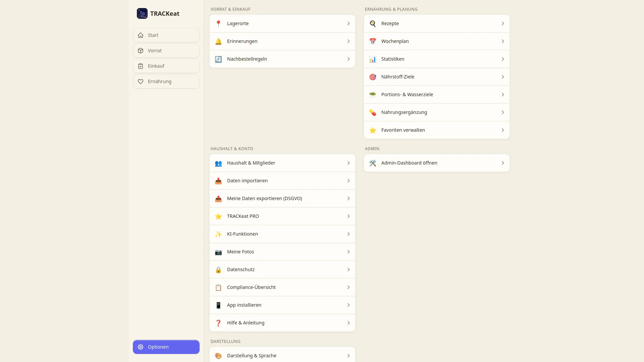Click the sparkles icon for KI-Funktionen
Viewport: 644px width, 362px height.
coord(218,234)
